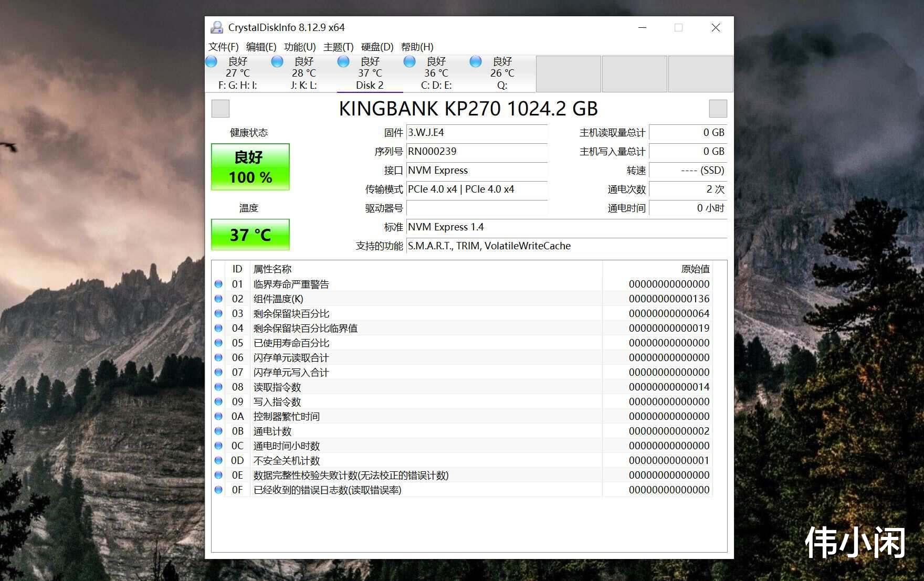Click 主机读取量总计 value 0 GB
The image size is (924, 581).
click(x=688, y=133)
